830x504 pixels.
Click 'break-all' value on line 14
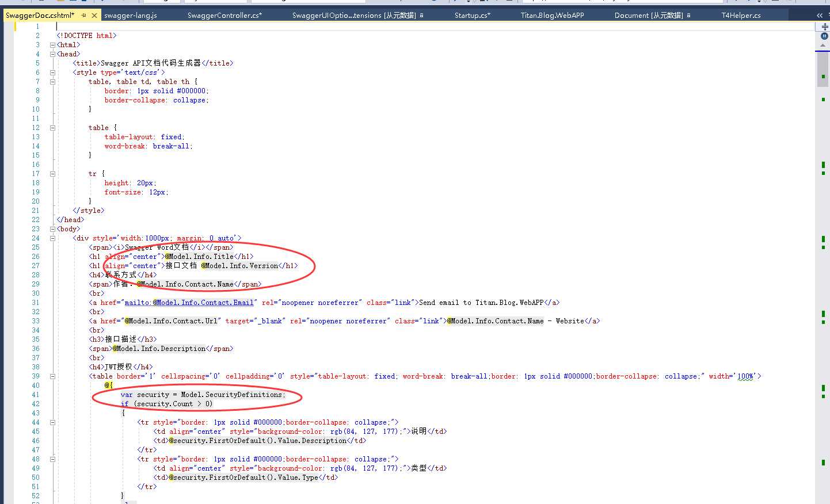[x=171, y=146]
